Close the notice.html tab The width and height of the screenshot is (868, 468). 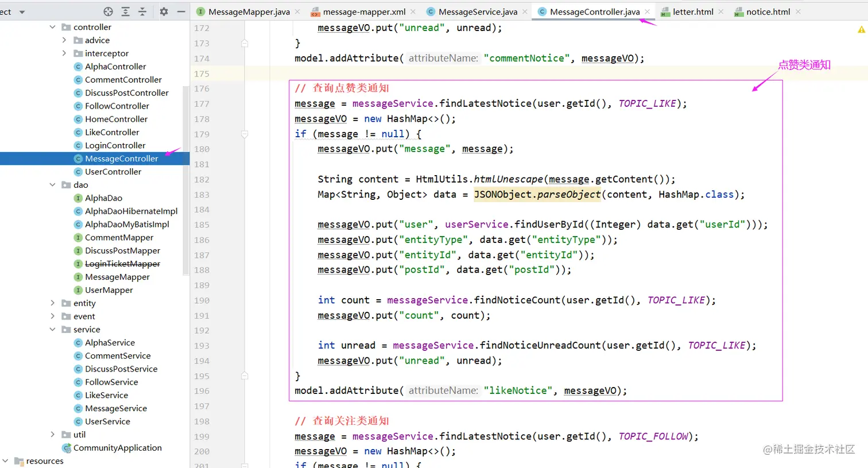tap(798, 11)
